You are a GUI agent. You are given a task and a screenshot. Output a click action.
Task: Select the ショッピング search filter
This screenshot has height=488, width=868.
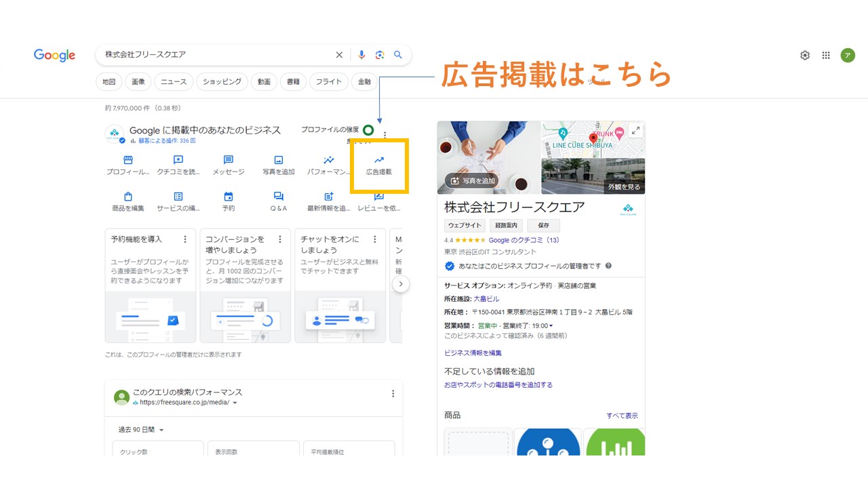[x=222, y=82]
